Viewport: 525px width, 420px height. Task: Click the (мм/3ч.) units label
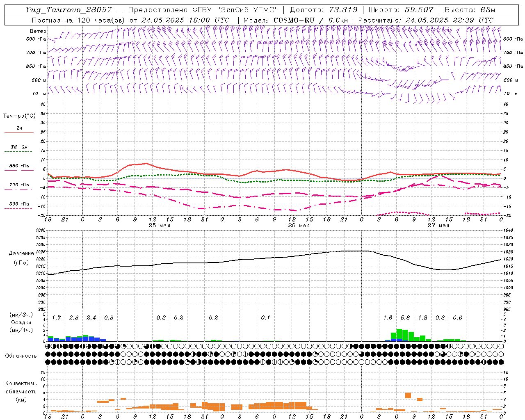pos(21,315)
